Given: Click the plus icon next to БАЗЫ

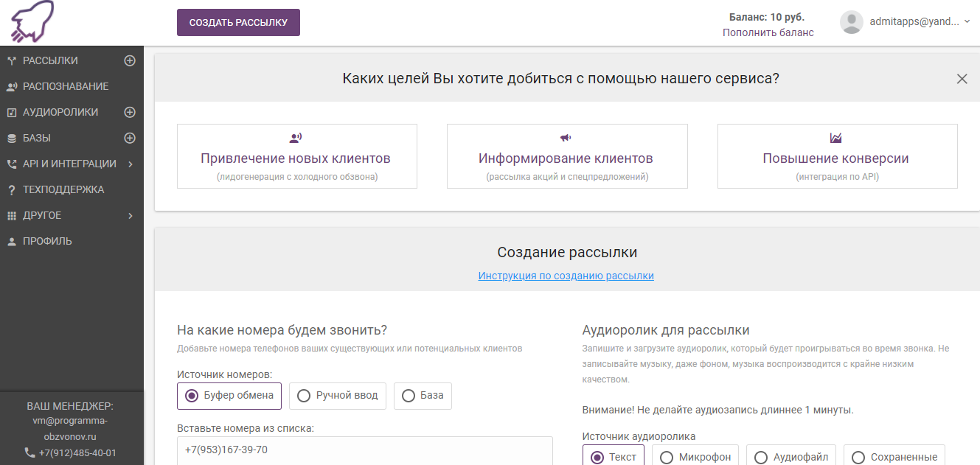Looking at the screenshot, I should 131,137.
